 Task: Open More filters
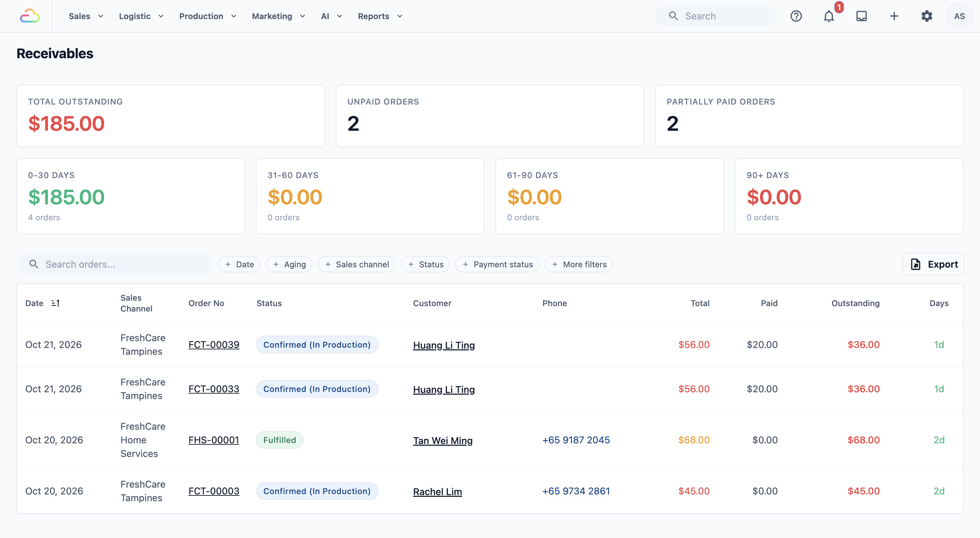coord(578,264)
